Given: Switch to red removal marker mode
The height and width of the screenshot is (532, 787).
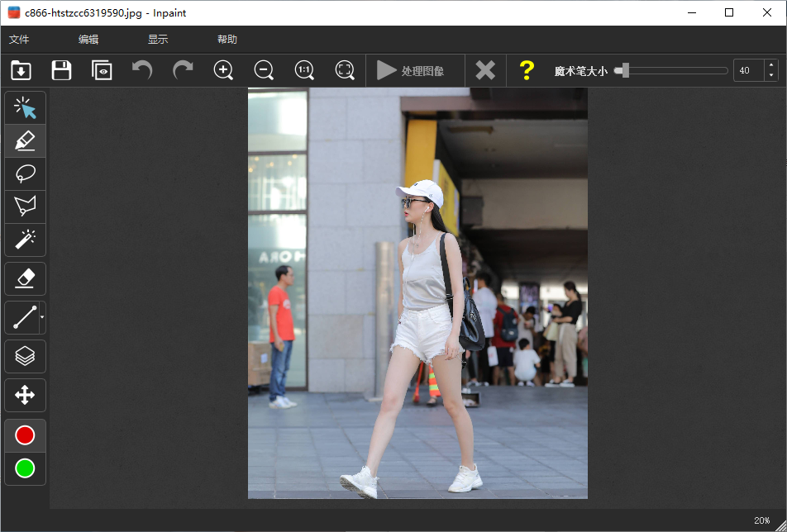Looking at the screenshot, I should point(25,435).
